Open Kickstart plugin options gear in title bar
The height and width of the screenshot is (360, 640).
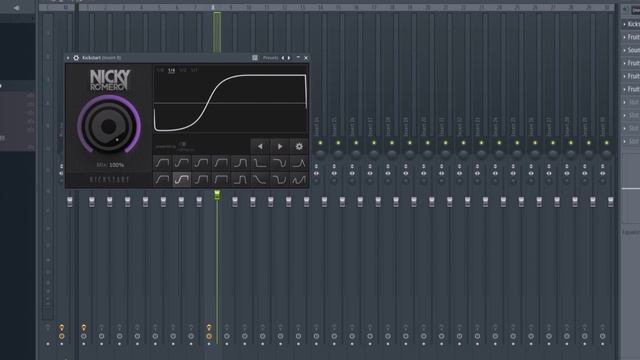pyautogui.click(x=76, y=58)
